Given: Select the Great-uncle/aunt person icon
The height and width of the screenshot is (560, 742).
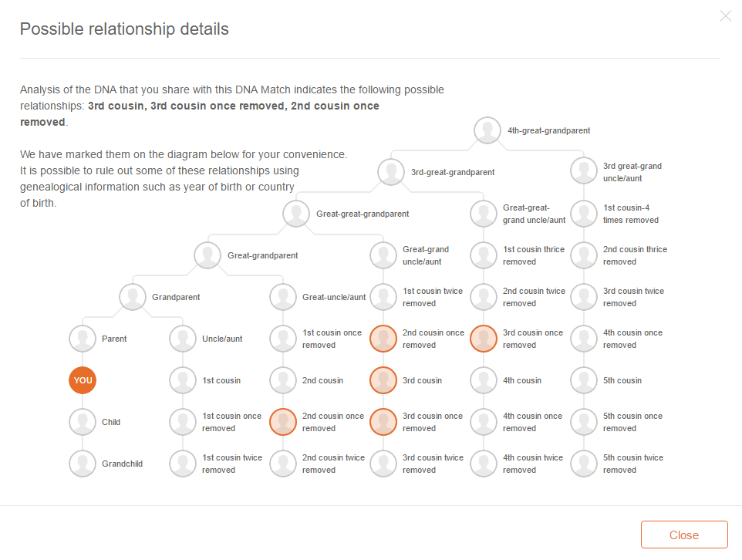Looking at the screenshot, I should pos(283,297).
